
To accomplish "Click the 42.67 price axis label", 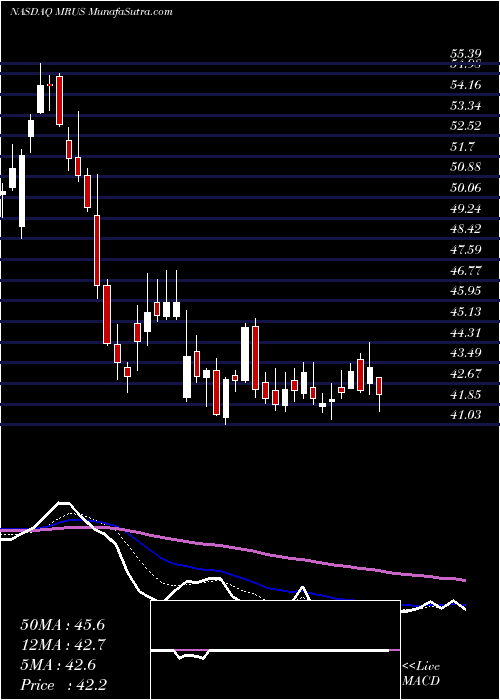I will tap(465, 374).
